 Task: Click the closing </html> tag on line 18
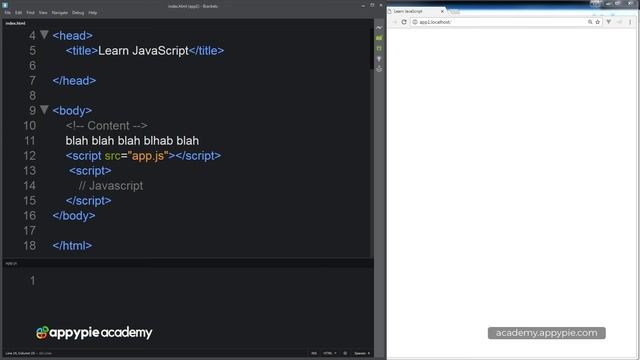(x=72, y=246)
